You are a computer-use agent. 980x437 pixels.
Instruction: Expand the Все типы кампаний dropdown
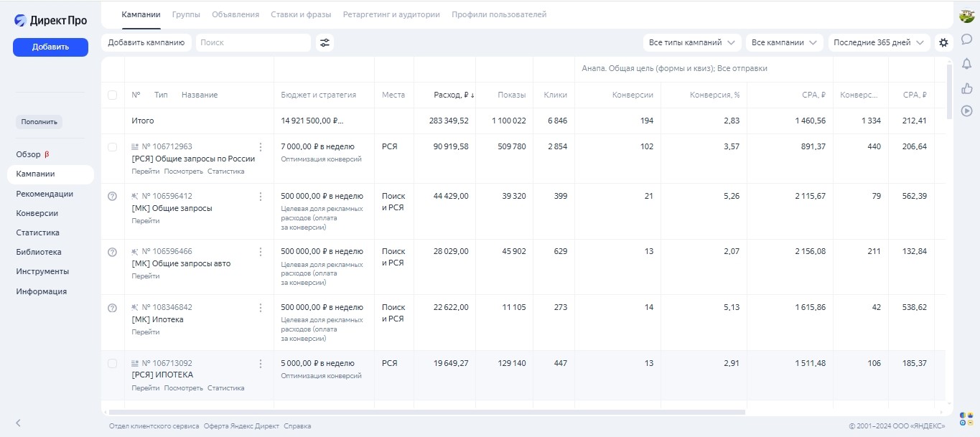(x=692, y=43)
